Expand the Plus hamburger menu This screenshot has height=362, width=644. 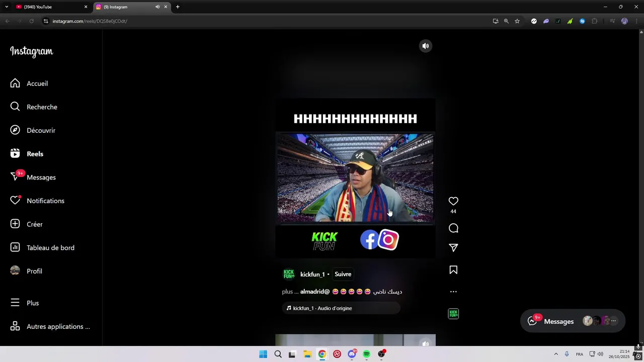(15, 303)
